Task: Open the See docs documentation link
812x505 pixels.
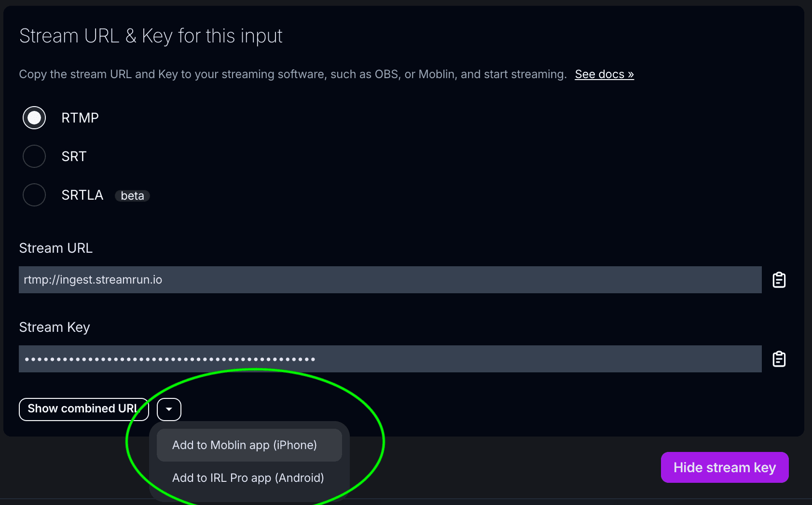Action: pos(604,74)
